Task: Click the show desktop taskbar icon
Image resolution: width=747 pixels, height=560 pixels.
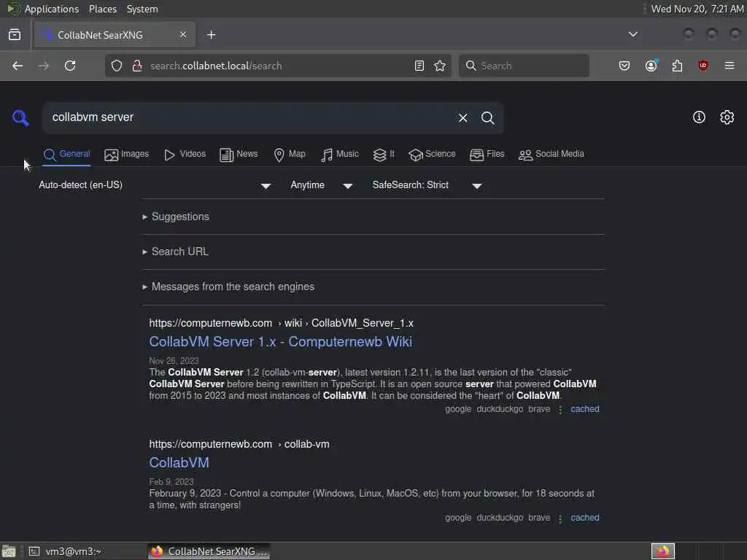Action: click(x=9, y=551)
